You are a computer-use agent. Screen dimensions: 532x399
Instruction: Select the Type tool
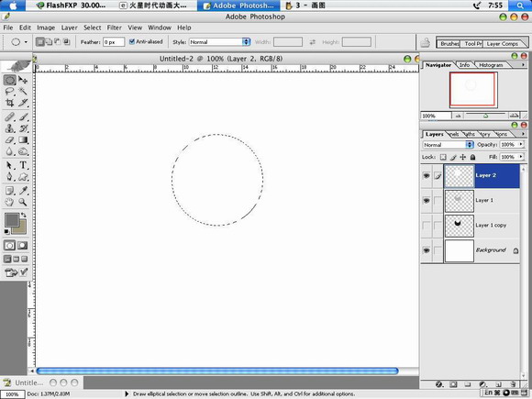[23, 165]
